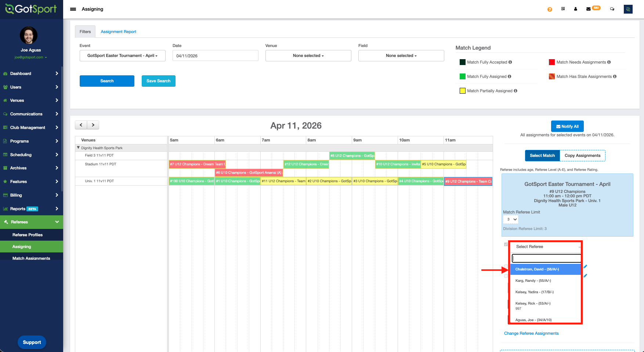
Task: Toggle the hamburger menu beside Assigning title
Action: (x=73, y=9)
